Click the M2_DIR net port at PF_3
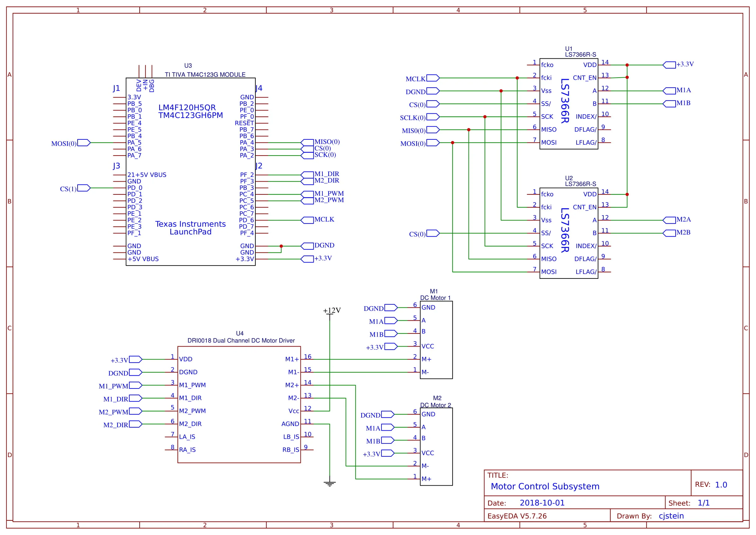This screenshot has width=756, height=535. 320,181
